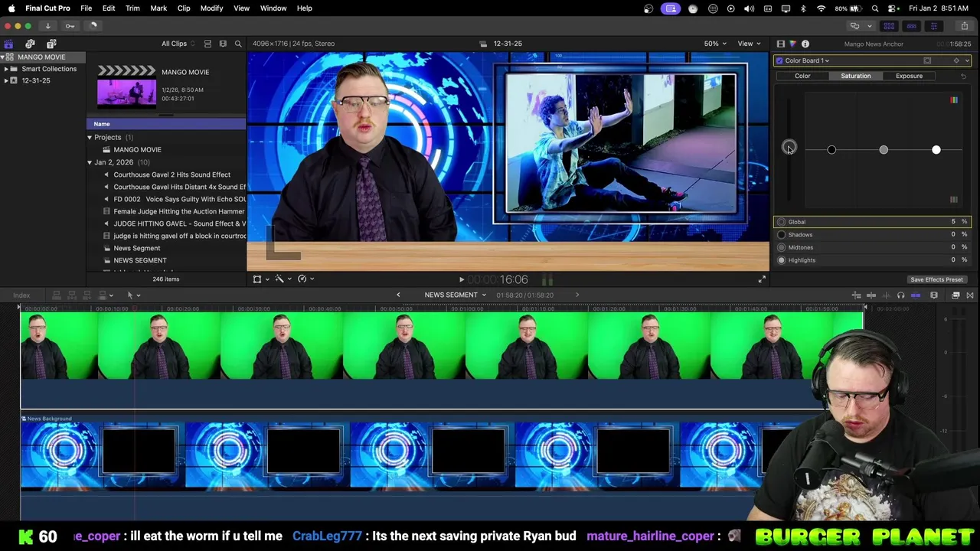
Task: Show the Background Tasks indicator
Action: (x=93, y=26)
